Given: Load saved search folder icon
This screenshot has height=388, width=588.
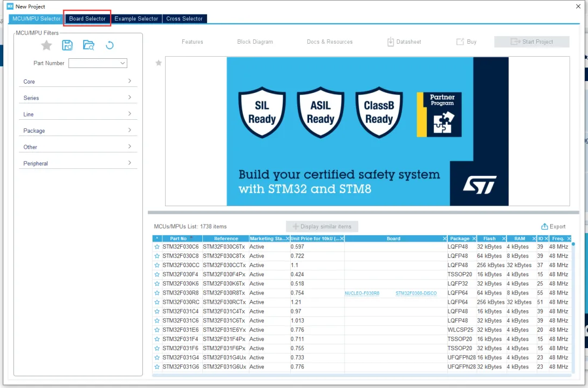Looking at the screenshot, I should [88, 45].
